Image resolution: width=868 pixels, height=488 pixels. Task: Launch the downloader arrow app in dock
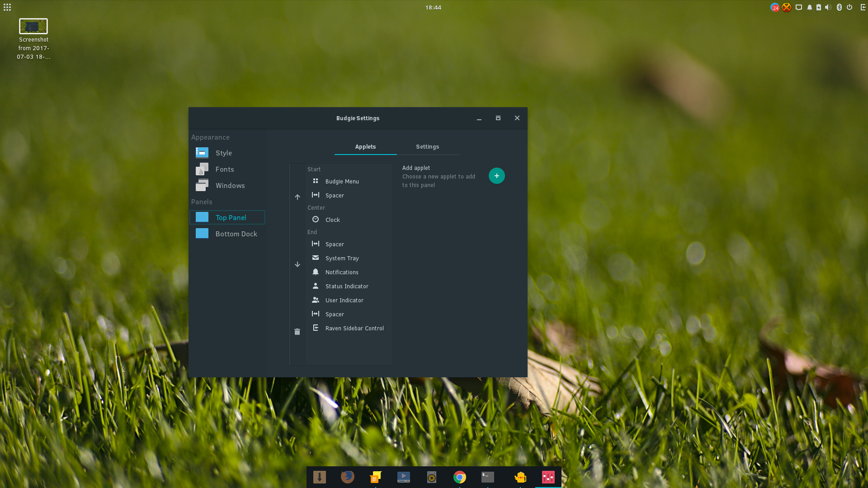coord(320,477)
